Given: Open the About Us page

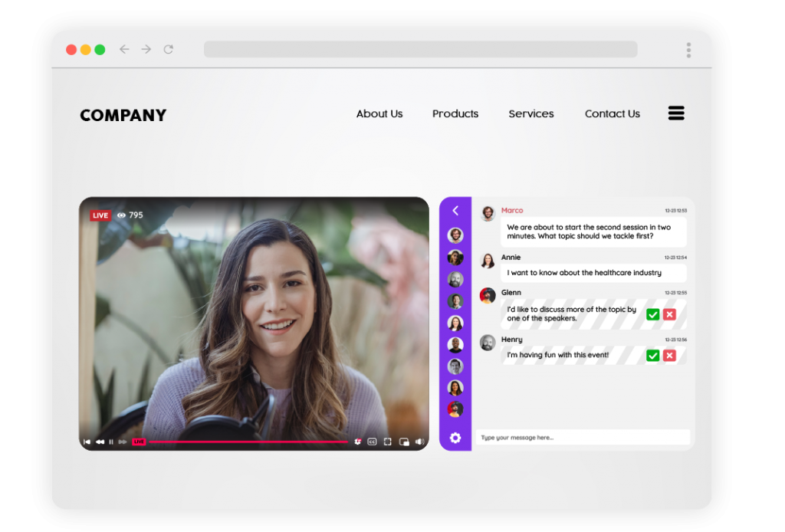Looking at the screenshot, I should [x=379, y=113].
